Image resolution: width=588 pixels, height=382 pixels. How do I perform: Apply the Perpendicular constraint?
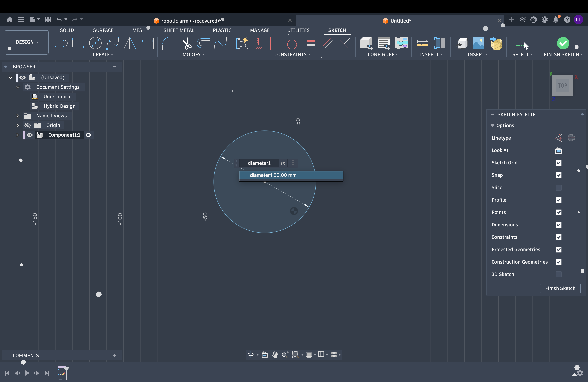345,43
